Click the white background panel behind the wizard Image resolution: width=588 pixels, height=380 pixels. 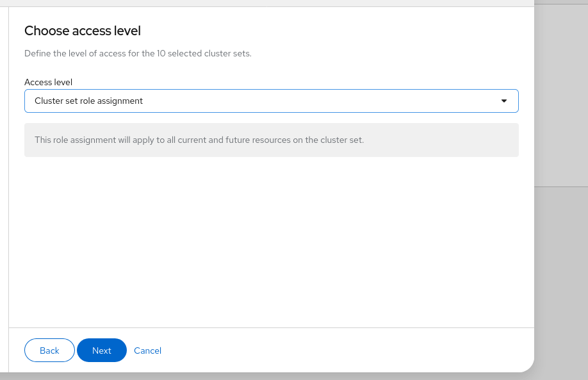coord(561,96)
